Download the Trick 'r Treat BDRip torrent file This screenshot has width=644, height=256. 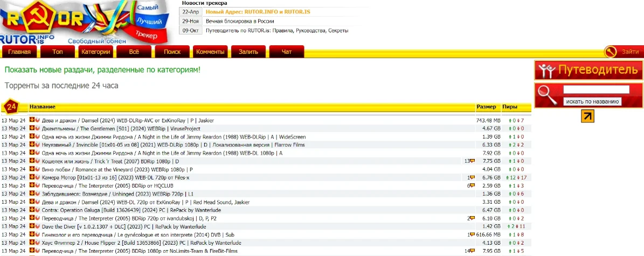(32, 161)
